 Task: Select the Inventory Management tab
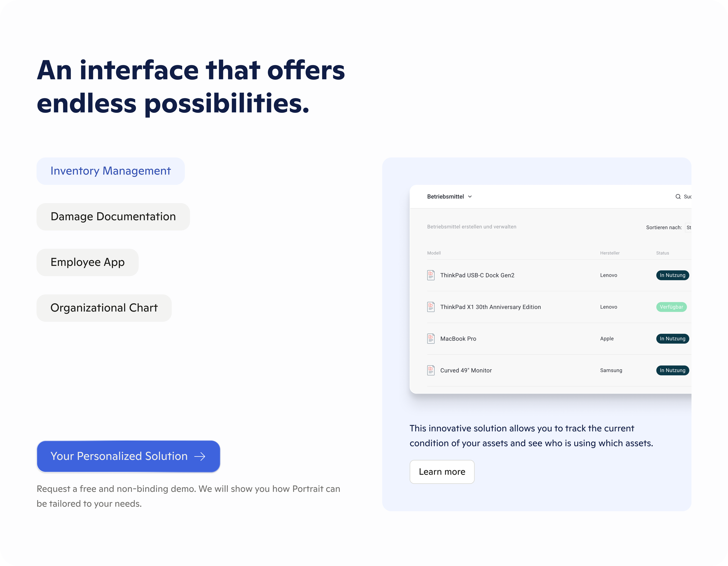pos(110,171)
